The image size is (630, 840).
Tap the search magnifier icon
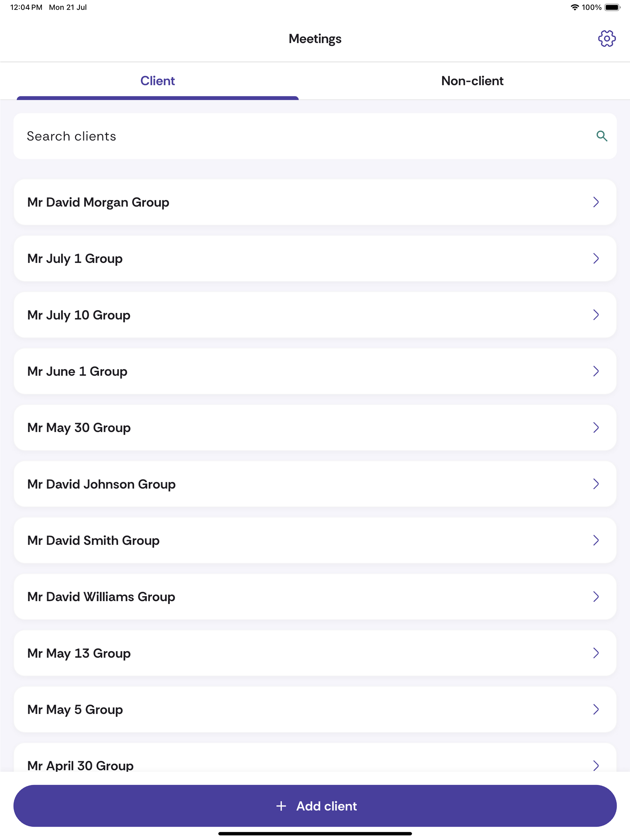click(602, 136)
